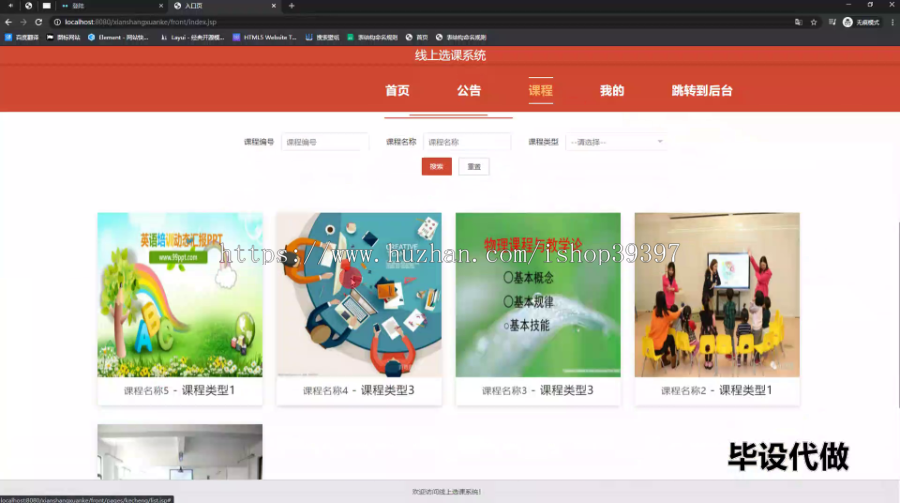The height and width of the screenshot is (503, 900).
Task: Click the caption 课程名称5 - 课程类型1
Action: click(x=180, y=390)
